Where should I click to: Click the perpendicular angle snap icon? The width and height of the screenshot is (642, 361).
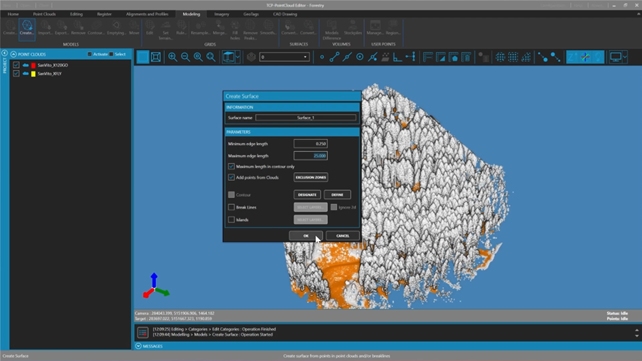(x=398, y=57)
